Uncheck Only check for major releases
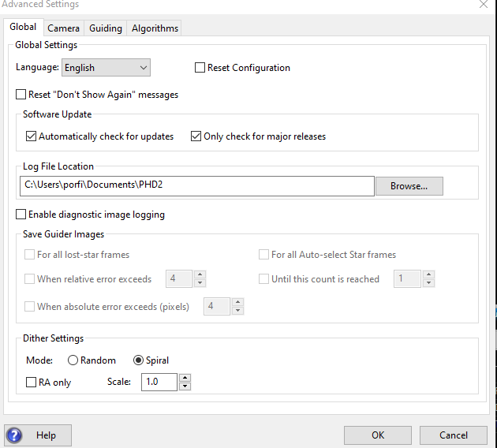The height and width of the screenshot is (448, 497). click(x=196, y=136)
